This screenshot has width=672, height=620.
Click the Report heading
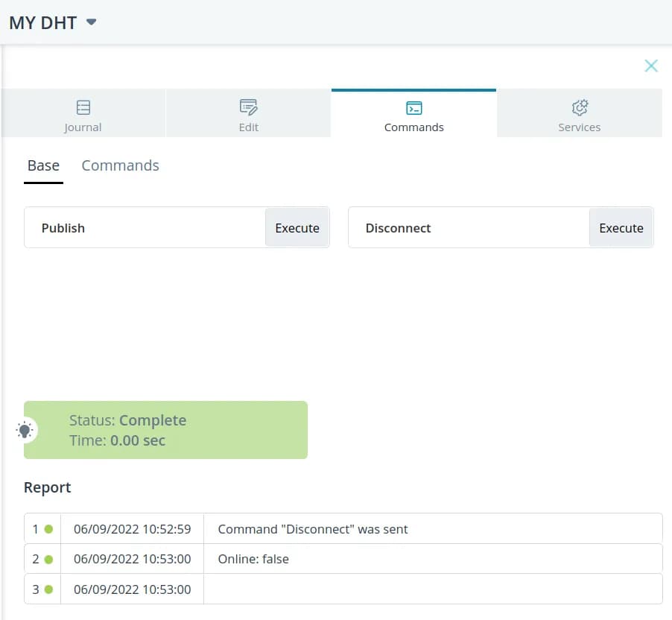click(x=48, y=487)
